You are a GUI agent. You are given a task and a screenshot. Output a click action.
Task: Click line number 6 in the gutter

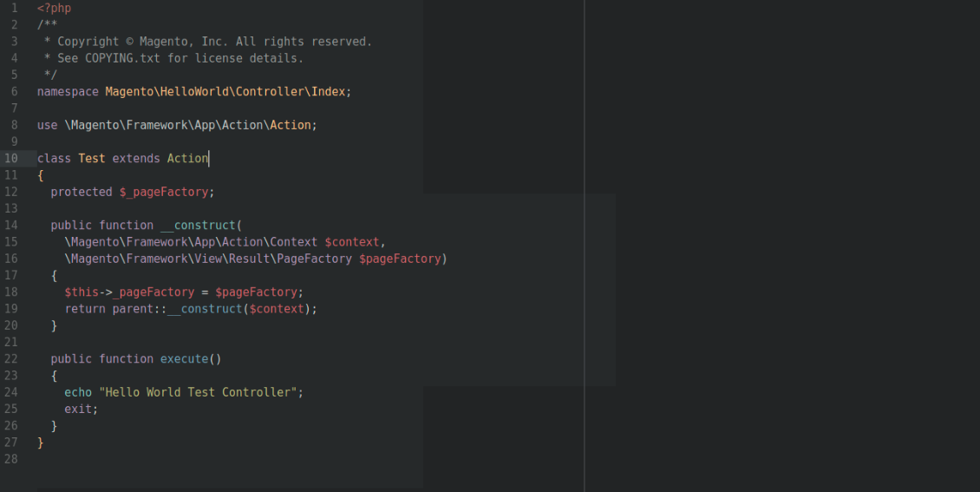click(x=15, y=92)
